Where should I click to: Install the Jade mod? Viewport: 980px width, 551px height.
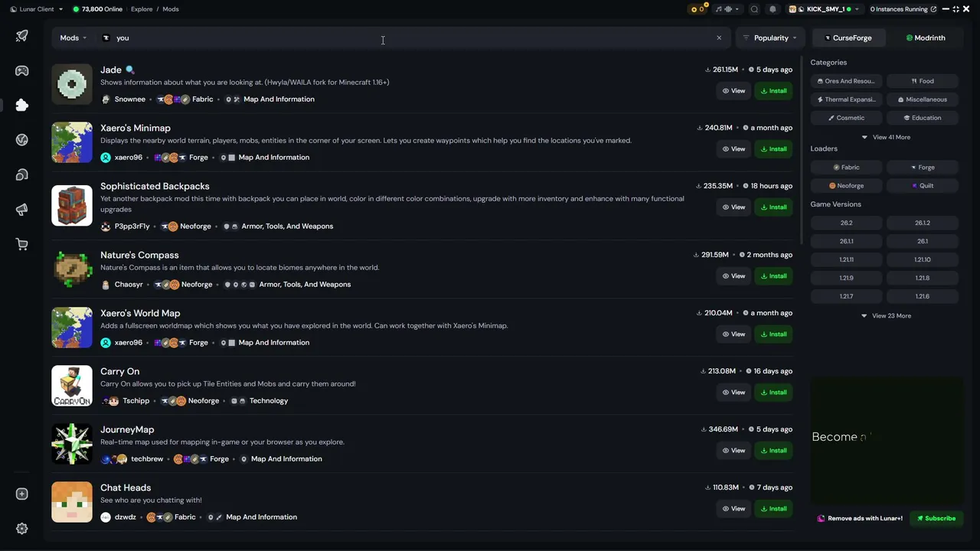[774, 91]
